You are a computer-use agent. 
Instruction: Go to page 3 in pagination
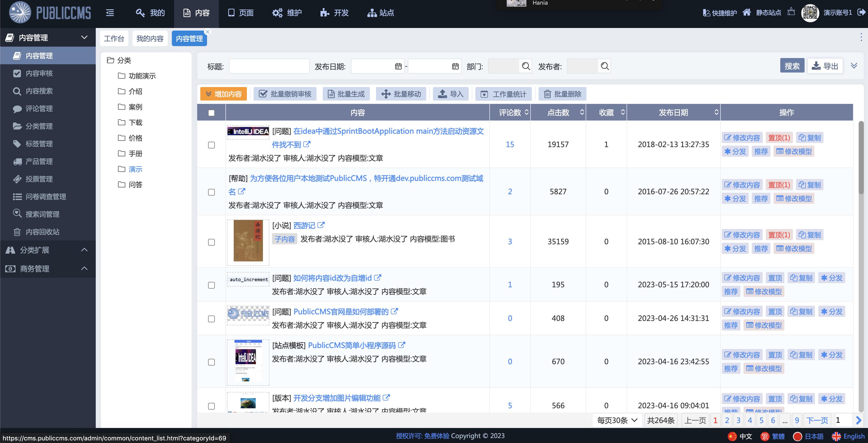(x=738, y=420)
